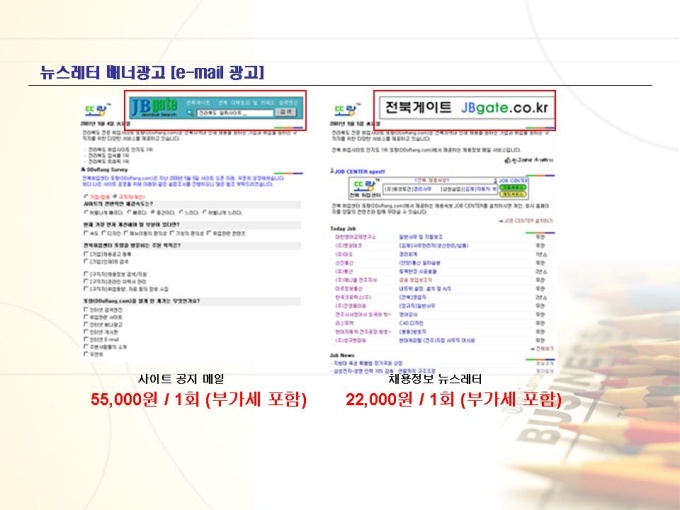
Task: Click the 뉴스레터 배너광고 [e-mail 광고] title
Action: point(152,72)
